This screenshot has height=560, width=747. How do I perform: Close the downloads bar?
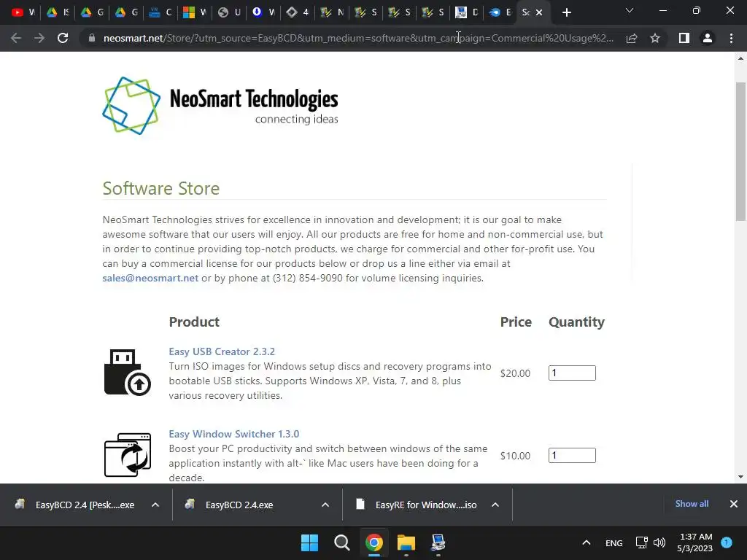tap(734, 504)
